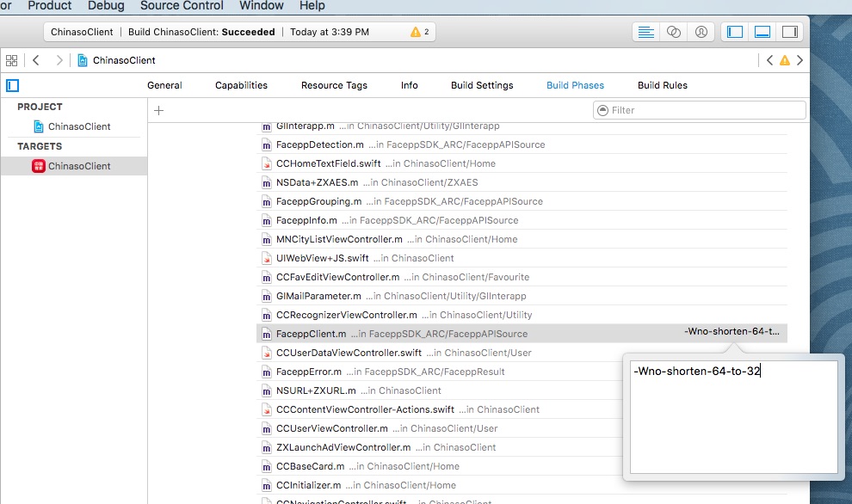Go back using the left arrow
852x504 pixels.
[x=36, y=60]
